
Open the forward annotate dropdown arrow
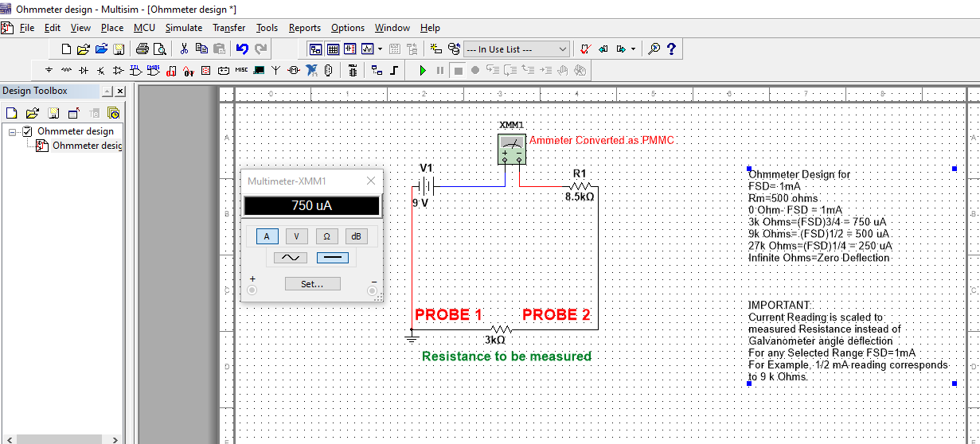633,49
